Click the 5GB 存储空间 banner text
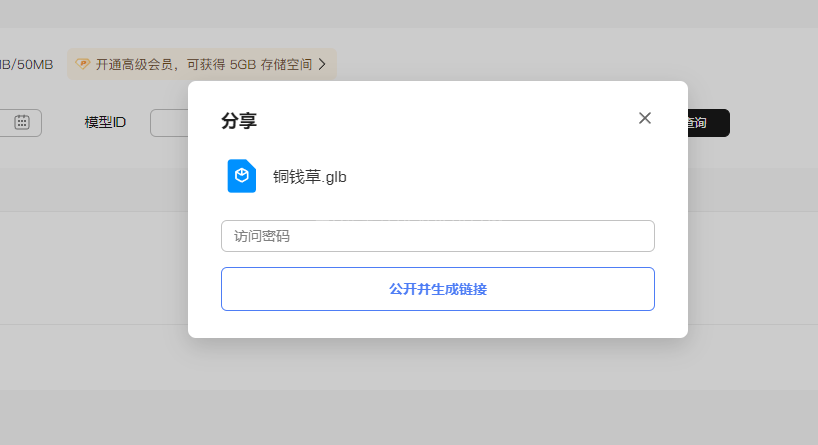Viewport: 818px width, 445px height. 270,64
